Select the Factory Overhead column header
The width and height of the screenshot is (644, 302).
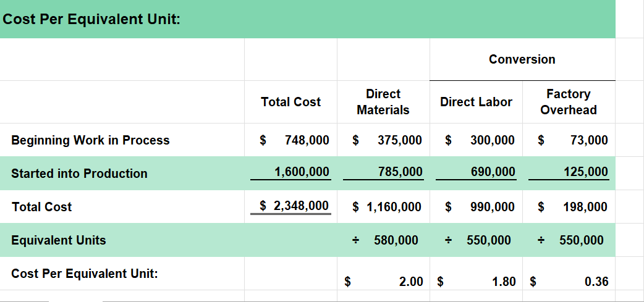coord(569,102)
